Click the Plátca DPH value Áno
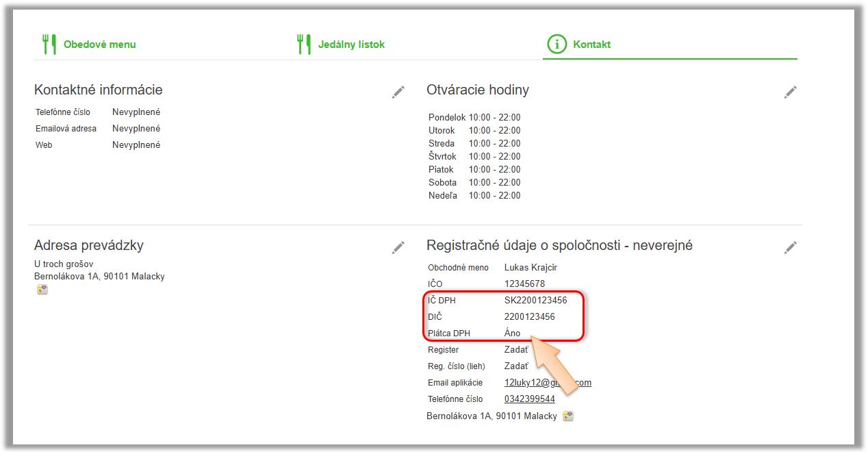The width and height of the screenshot is (868, 452). pos(512,334)
